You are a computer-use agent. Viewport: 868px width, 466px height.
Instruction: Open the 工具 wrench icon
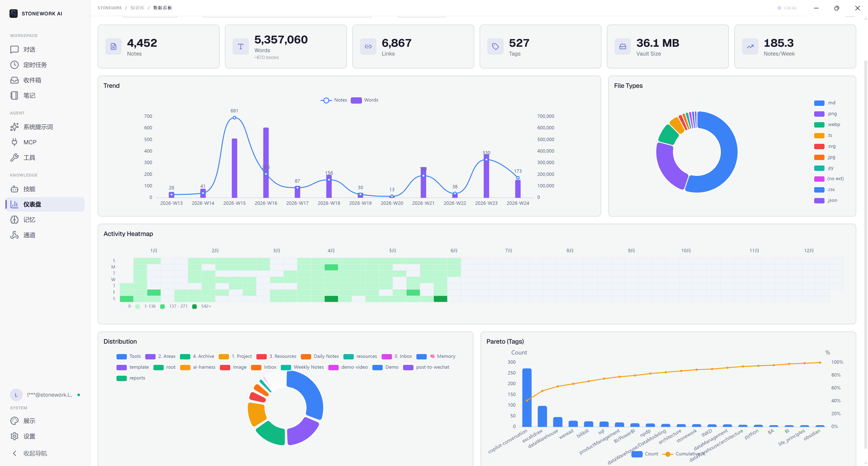14,158
